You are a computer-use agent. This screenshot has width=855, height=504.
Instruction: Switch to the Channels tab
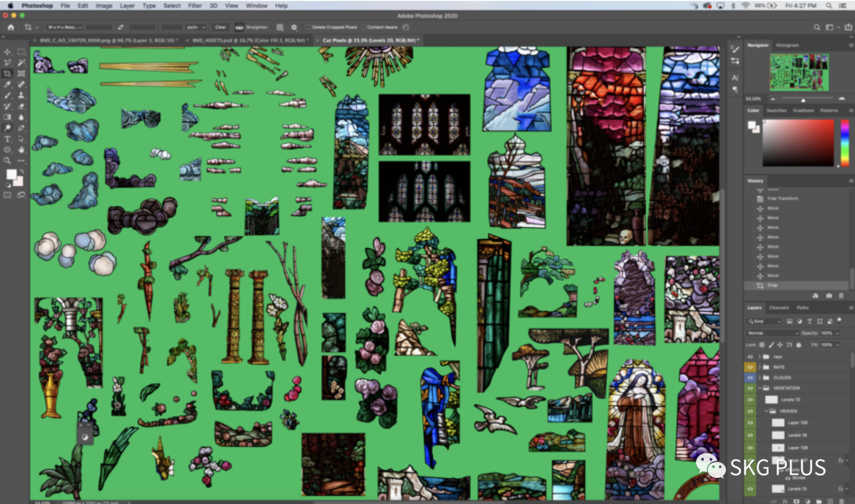(x=779, y=308)
